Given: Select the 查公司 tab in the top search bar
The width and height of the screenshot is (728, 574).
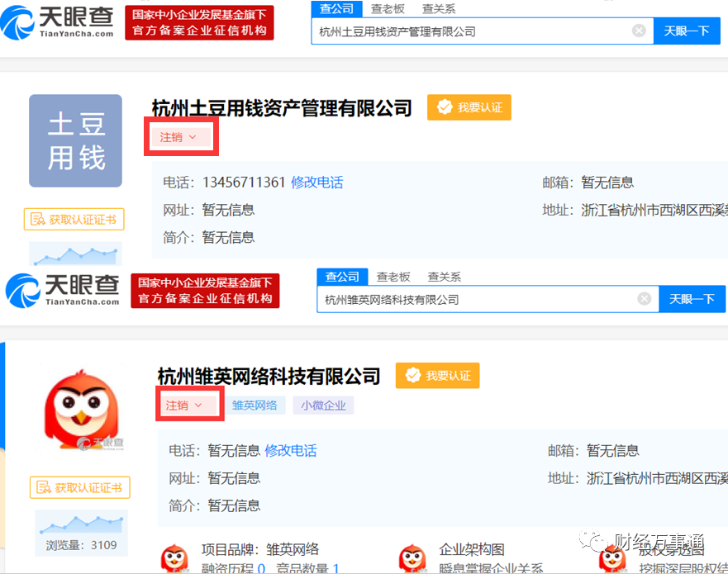Looking at the screenshot, I should [336, 8].
